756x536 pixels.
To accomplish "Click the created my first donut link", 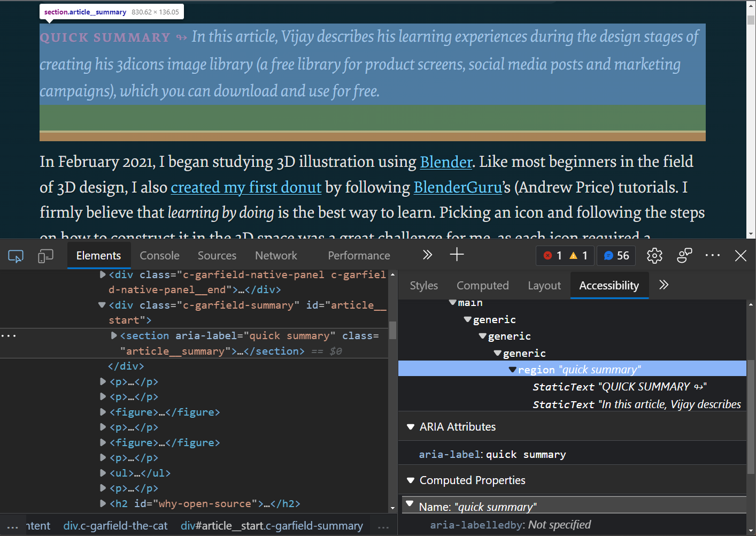I will tap(246, 187).
